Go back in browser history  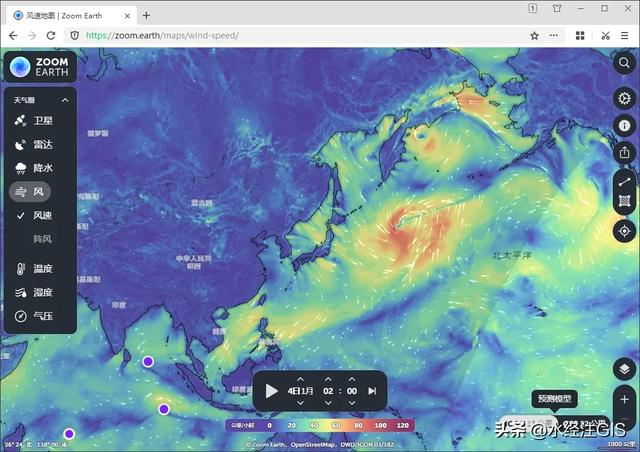[x=13, y=36]
